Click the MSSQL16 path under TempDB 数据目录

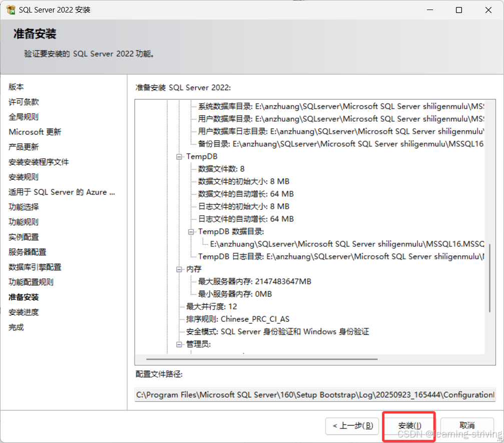click(347, 244)
